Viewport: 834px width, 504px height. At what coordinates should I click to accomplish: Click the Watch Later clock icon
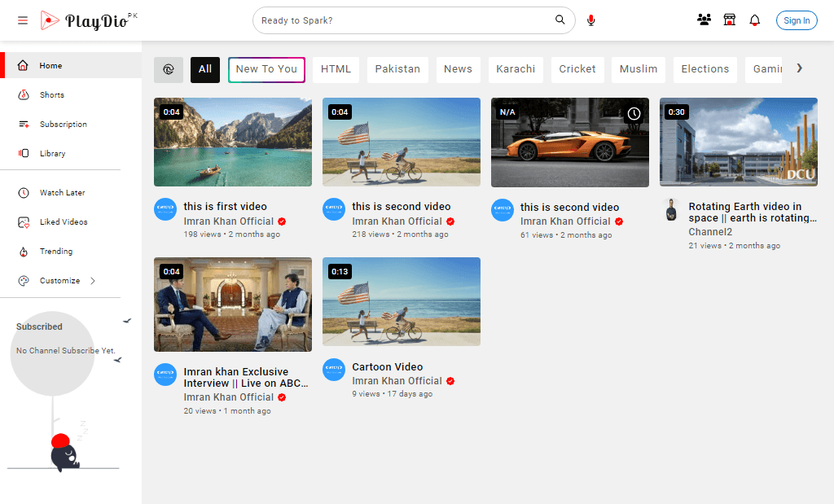[x=24, y=192]
